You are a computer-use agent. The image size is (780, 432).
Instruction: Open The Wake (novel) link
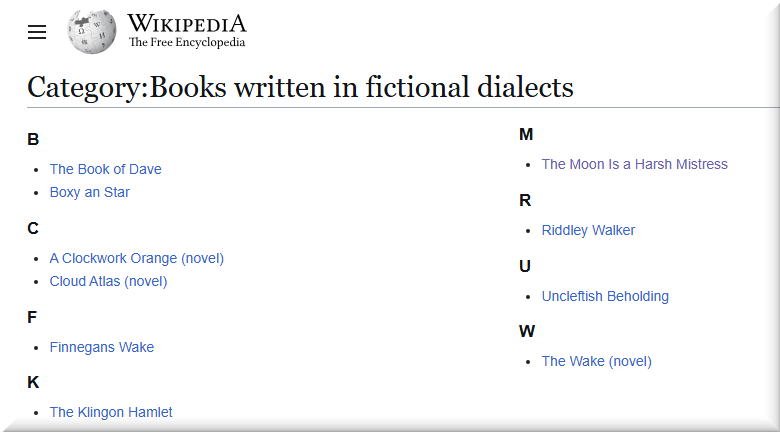pos(596,361)
